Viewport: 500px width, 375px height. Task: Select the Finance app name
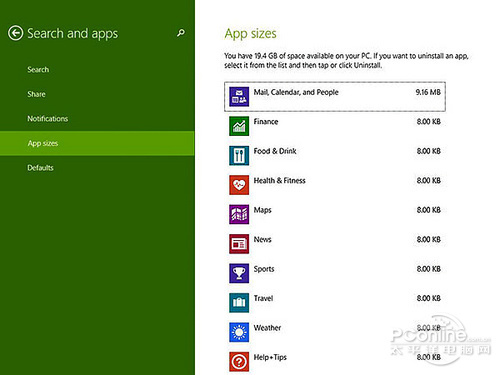[266, 122]
